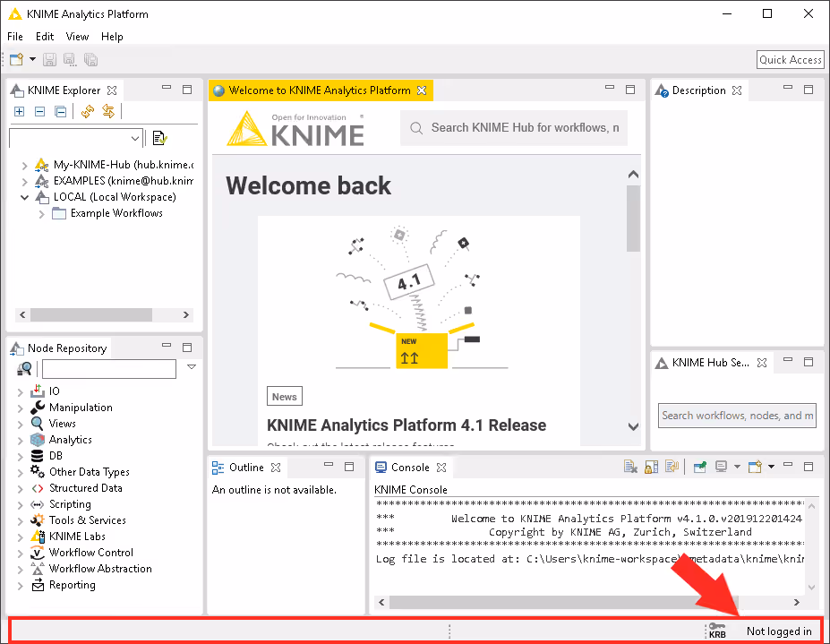Select Welcome to KNIME Analytics Platform tab
Image resolution: width=830 pixels, height=644 pixels.
tap(319, 90)
